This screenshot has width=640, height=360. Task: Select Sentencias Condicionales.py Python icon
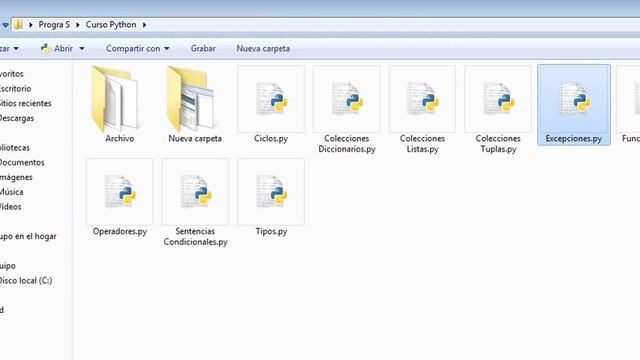[x=195, y=192]
